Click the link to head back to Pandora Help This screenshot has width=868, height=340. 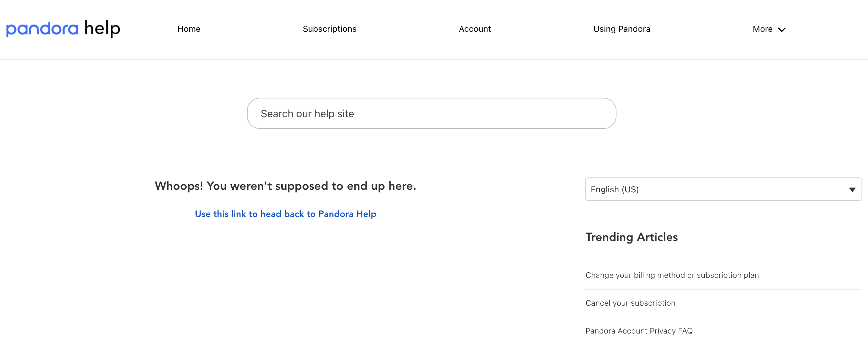coord(285,214)
